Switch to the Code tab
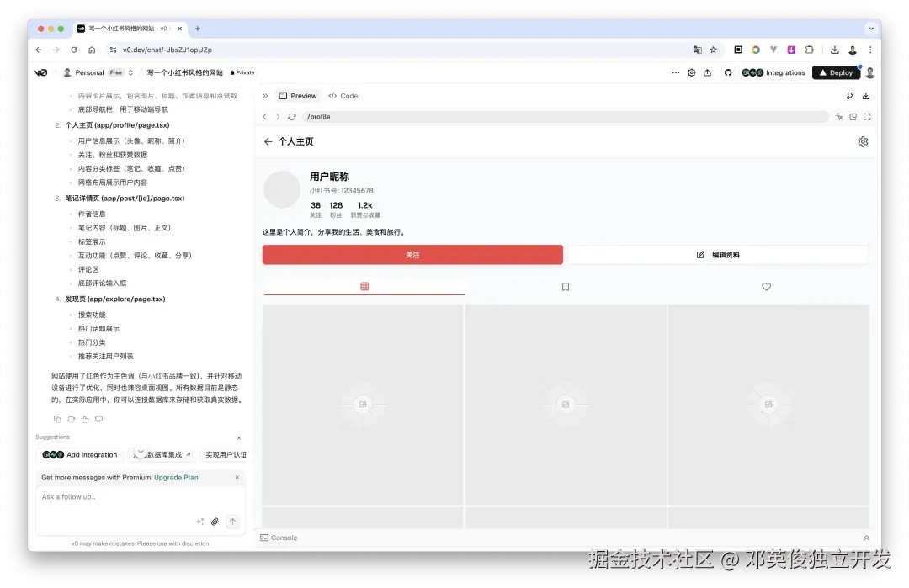Image resolution: width=909 pixels, height=588 pixels. click(x=343, y=95)
